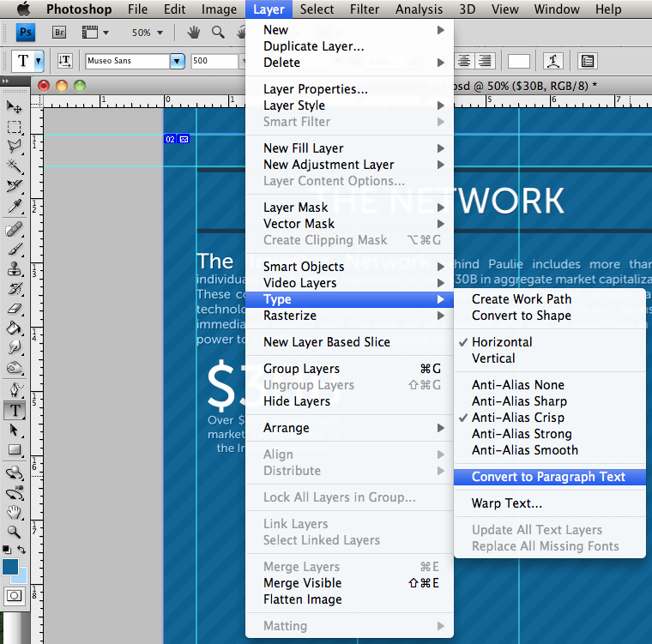The height and width of the screenshot is (644, 652).
Task: Toggle Quick Mask mode in toolbox
Action: [14, 596]
